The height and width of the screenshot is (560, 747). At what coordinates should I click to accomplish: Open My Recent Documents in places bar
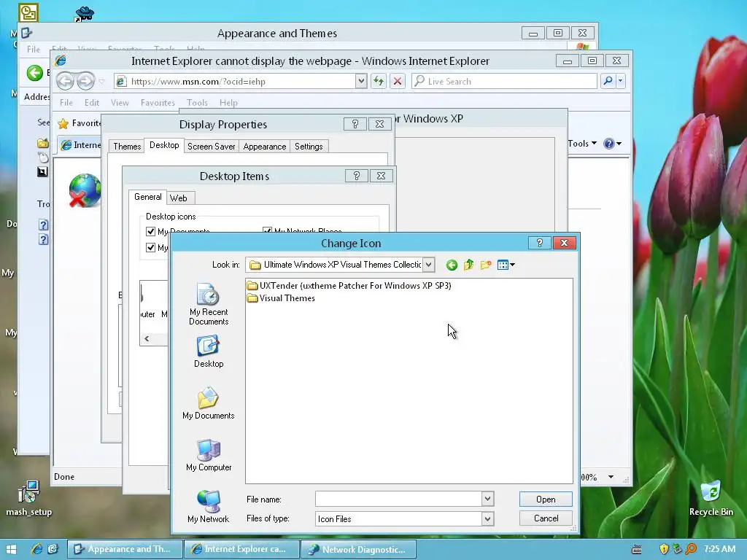coord(209,304)
